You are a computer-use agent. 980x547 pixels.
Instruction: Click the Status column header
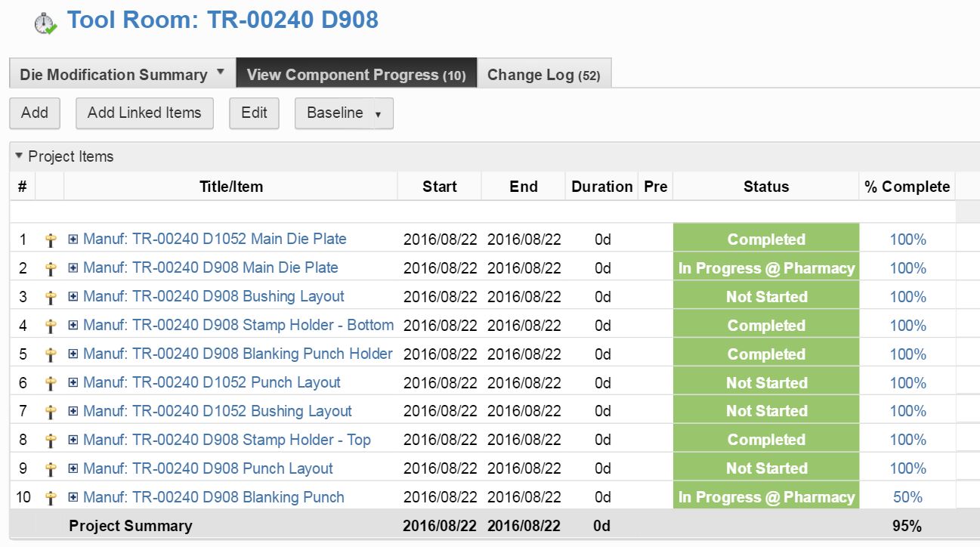pos(766,187)
